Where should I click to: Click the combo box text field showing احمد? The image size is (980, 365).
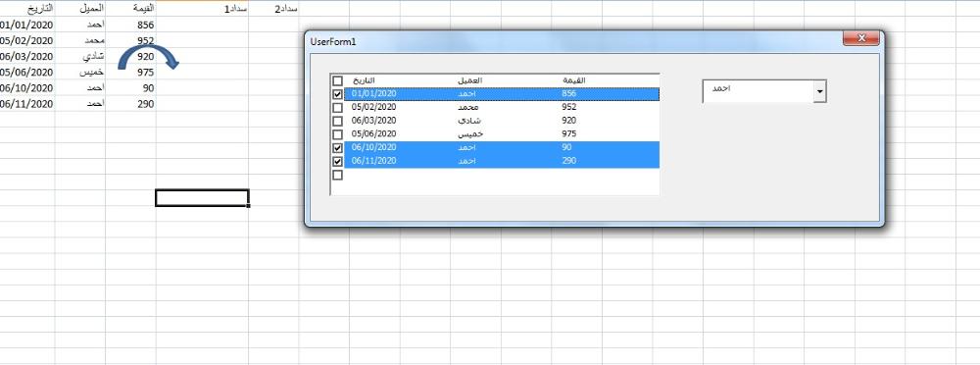pos(758,92)
